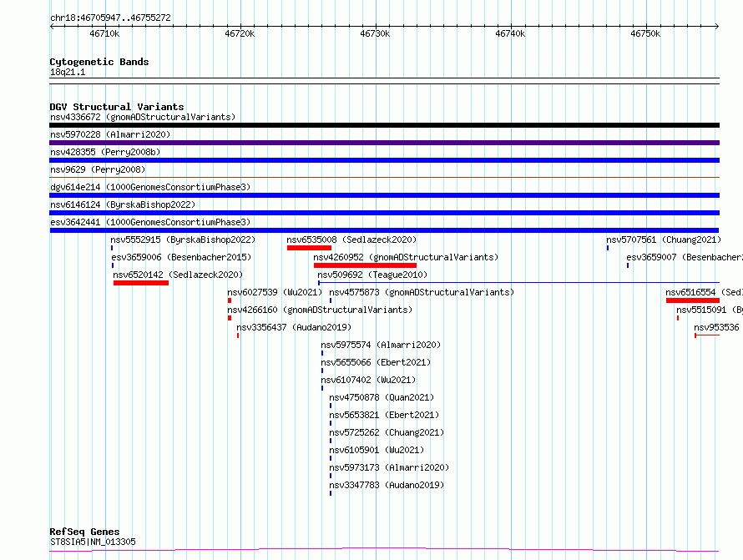Viewport: 743px width, 560px height.
Task: Click nsv3356437 (Audano2019) label
Action: pos(294,327)
